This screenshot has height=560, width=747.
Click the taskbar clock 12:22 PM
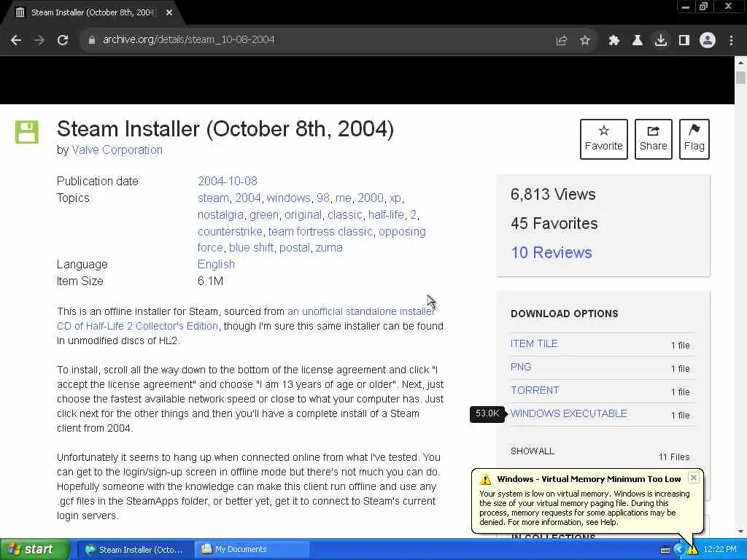(720, 550)
